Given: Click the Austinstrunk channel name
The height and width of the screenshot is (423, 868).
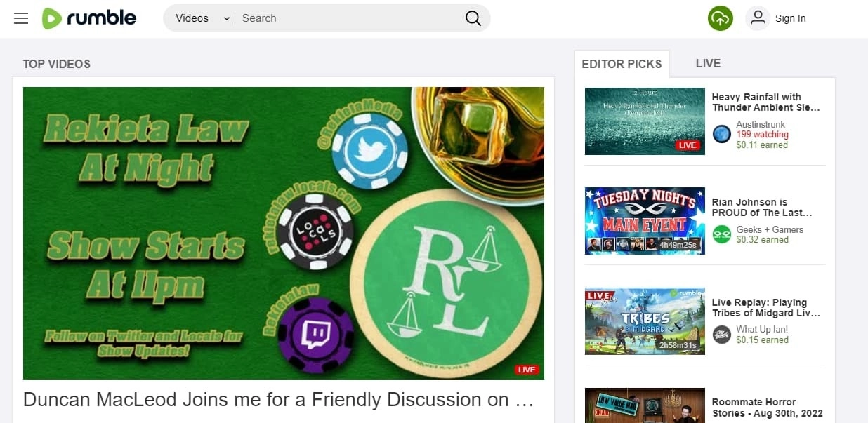Looking at the screenshot, I should point(761,124).
